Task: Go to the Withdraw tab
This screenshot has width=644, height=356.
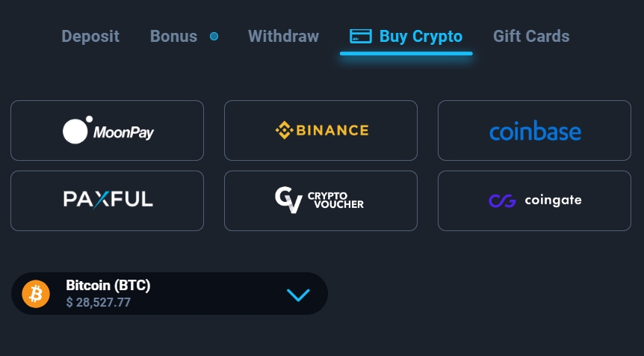Action: point(283,36)
